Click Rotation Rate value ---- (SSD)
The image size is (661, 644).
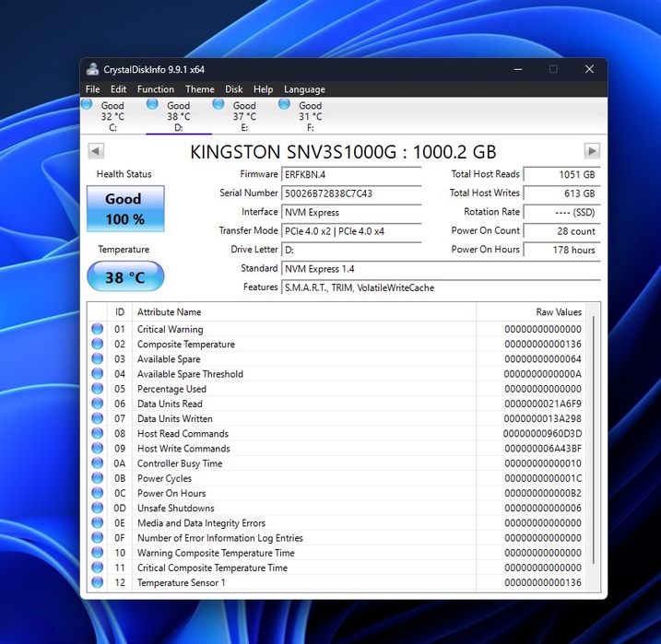pyautogui.click(x=561, y=212)
